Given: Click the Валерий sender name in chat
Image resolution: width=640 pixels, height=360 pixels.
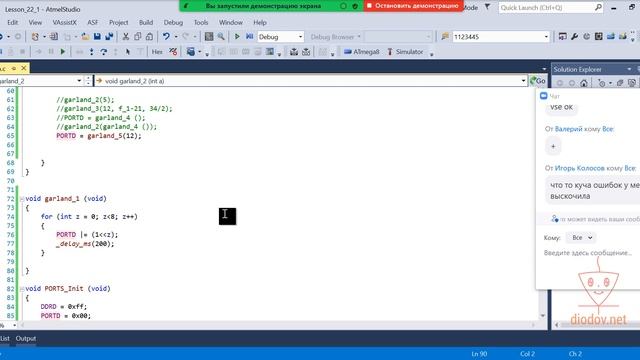Looking at the screenshot, I should [568, 129].
